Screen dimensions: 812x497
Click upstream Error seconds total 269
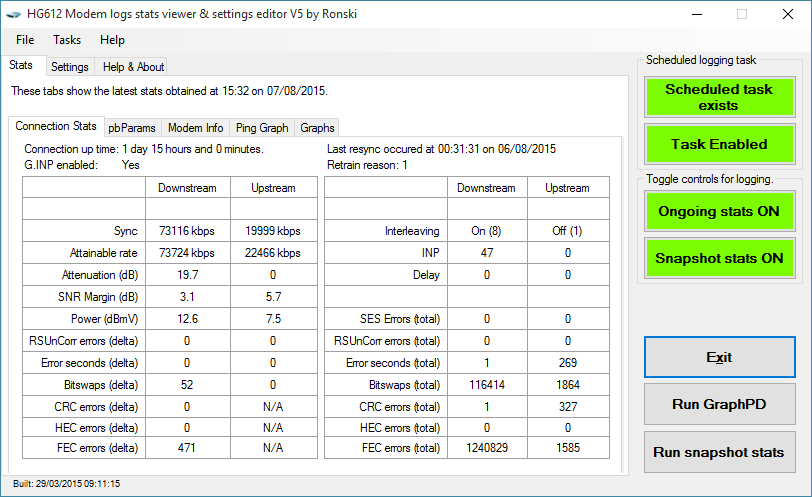[x=568, y=363]
